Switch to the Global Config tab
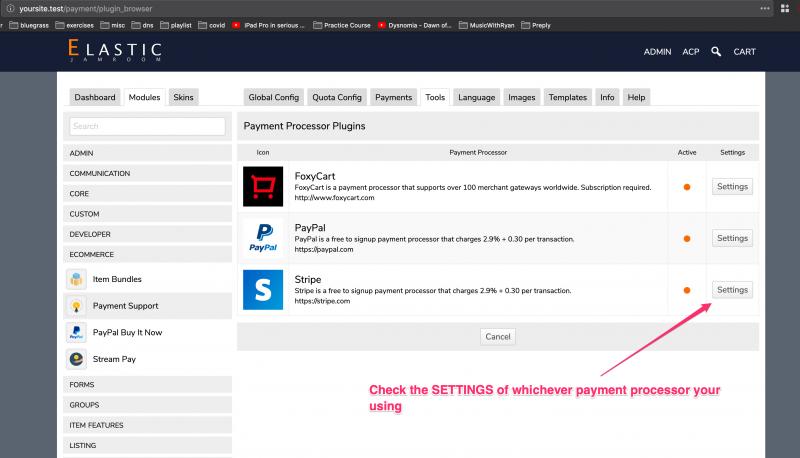 point(273,97)
